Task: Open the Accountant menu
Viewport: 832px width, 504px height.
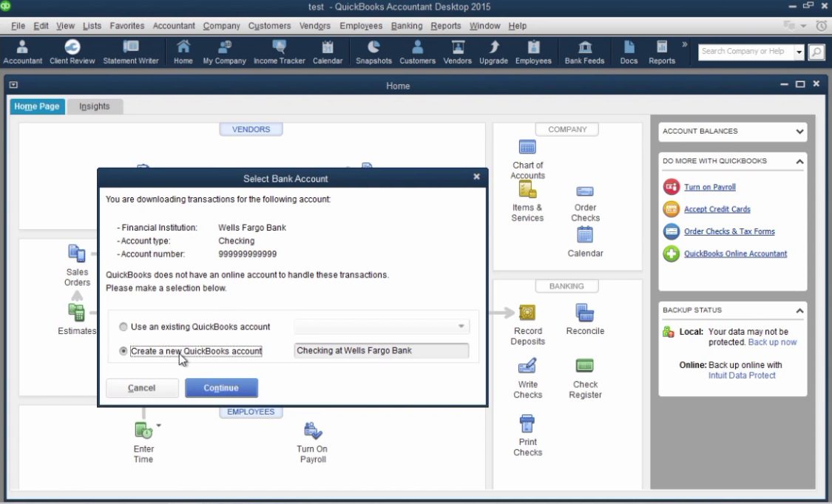Action: tap(174, 25)
